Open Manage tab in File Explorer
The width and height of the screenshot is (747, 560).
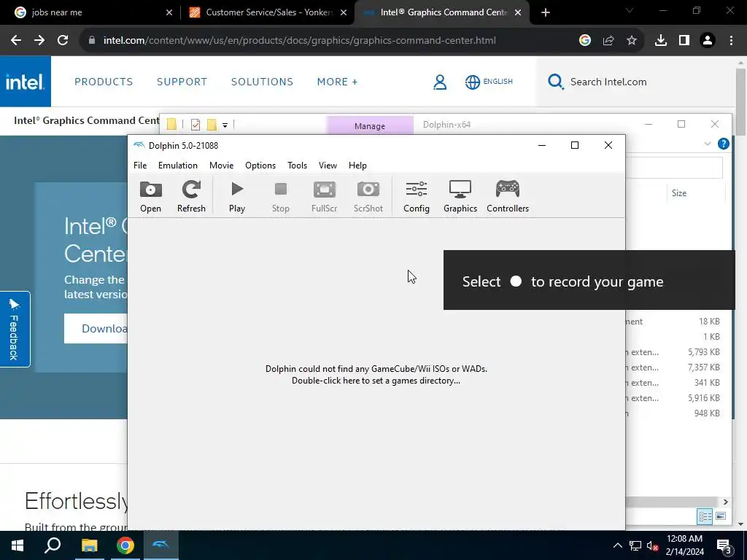(x=370, y=125)
